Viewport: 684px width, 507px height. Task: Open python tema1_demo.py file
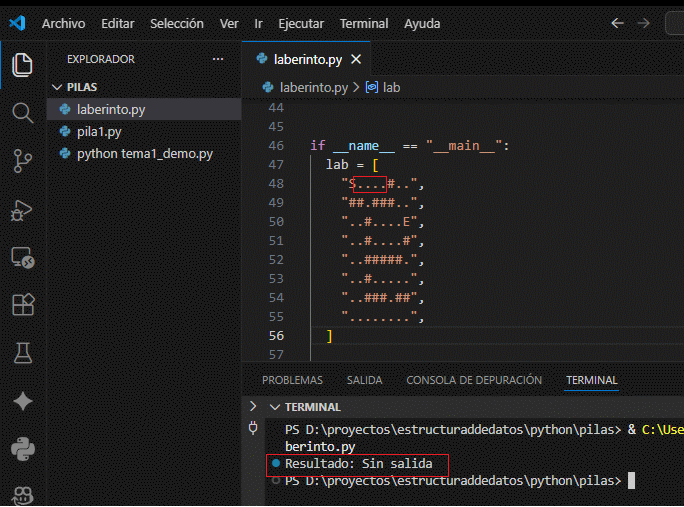tap(144, 154)
